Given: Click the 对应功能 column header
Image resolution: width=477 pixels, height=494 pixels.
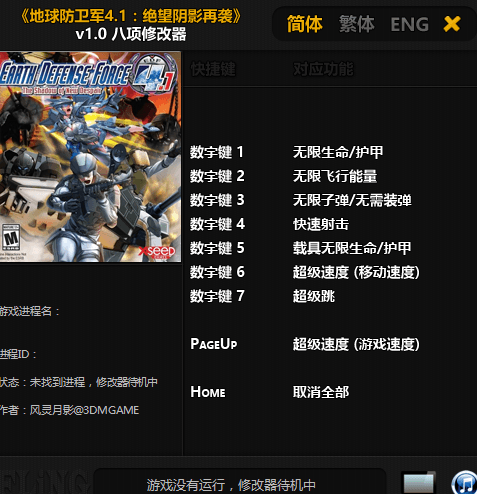Looking at the screenshot, I should pyautogui.click(x=323, y=69).
